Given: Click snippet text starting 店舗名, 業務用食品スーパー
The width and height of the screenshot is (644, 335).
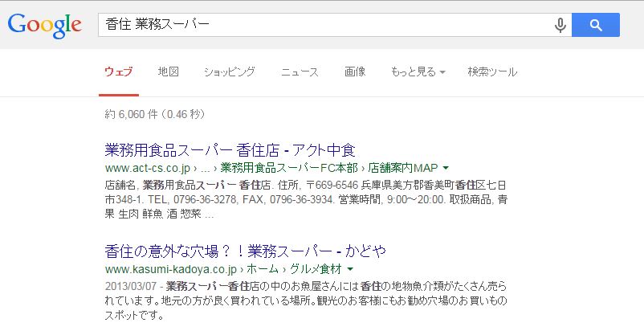Looking at the screenshot, I should pyautogui.click(x=307, y=199).
